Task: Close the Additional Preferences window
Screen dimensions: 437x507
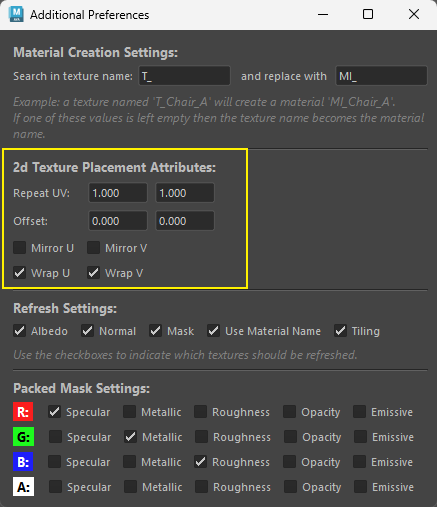Action: point(414,14)
